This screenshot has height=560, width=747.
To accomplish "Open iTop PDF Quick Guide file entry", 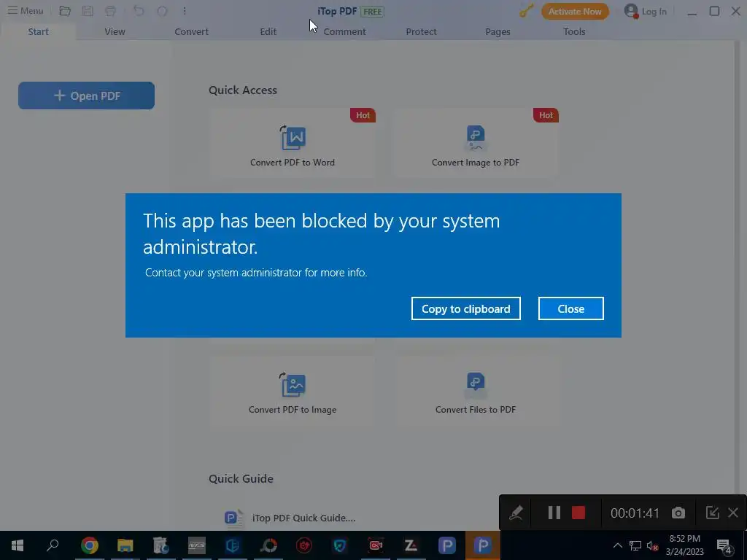I will (290, 518).
